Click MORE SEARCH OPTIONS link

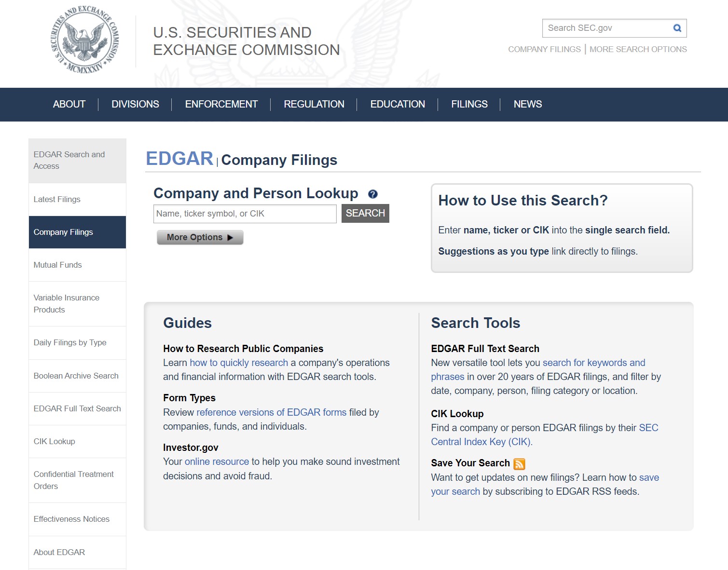[x=638, y=49]
